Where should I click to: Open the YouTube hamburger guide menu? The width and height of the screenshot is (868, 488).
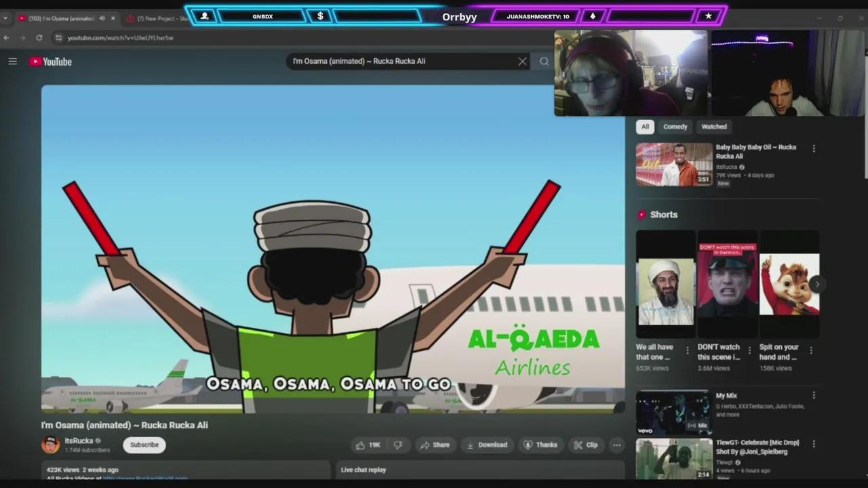[12, 61]
